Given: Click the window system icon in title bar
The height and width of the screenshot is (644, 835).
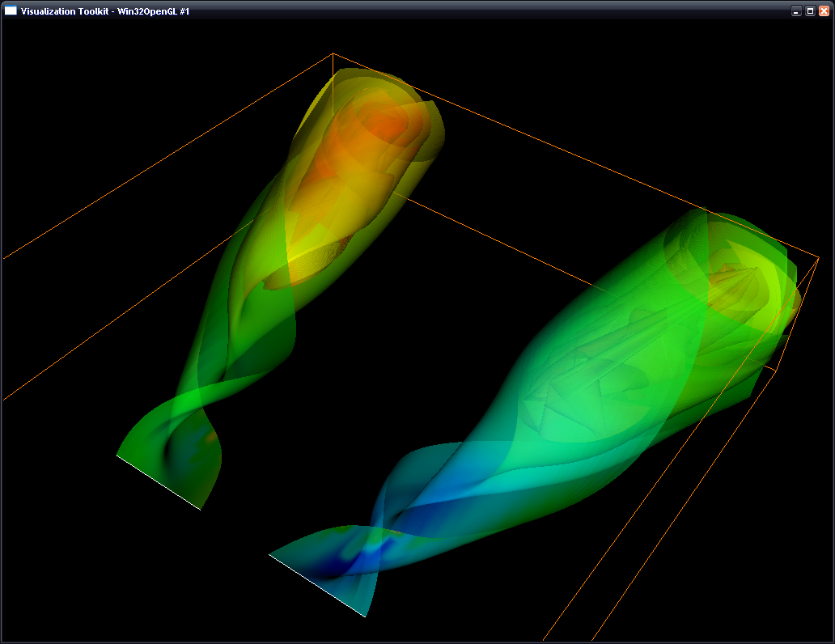Looking at the screenshot, I should click(x=11, y=11).
